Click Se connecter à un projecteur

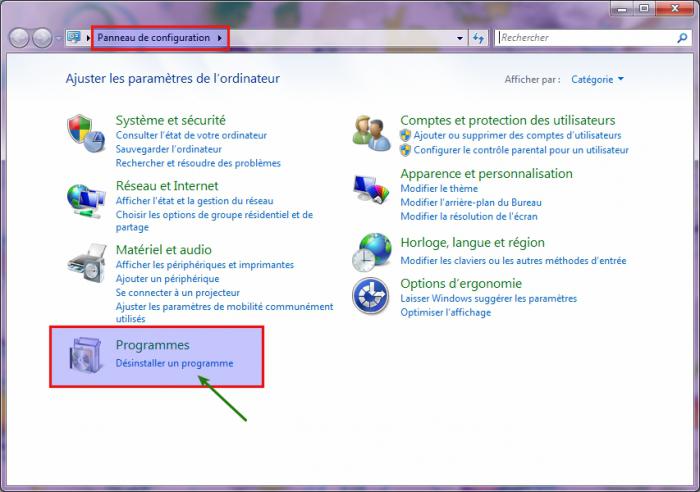coord(178,292)
